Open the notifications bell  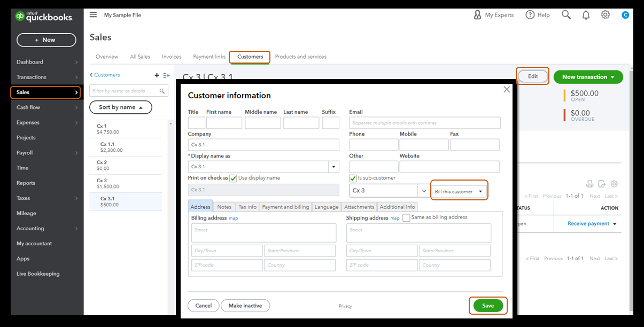click(x=586, y=14)
